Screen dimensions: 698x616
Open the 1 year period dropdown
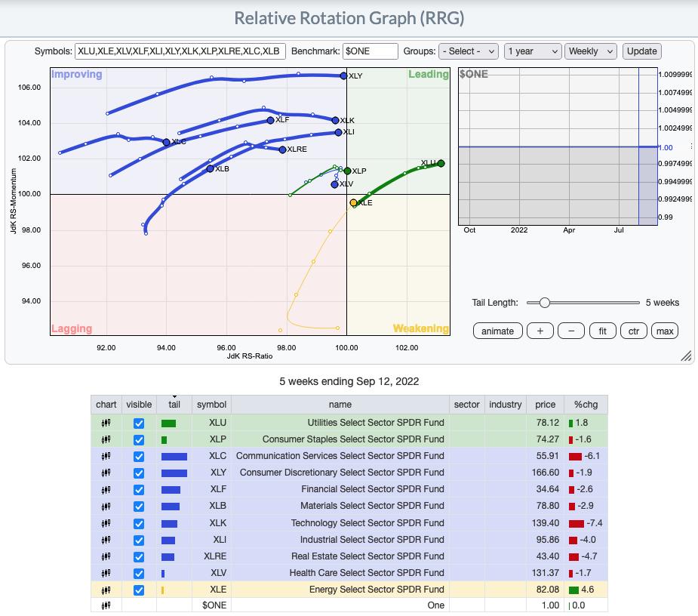(533, 51)
